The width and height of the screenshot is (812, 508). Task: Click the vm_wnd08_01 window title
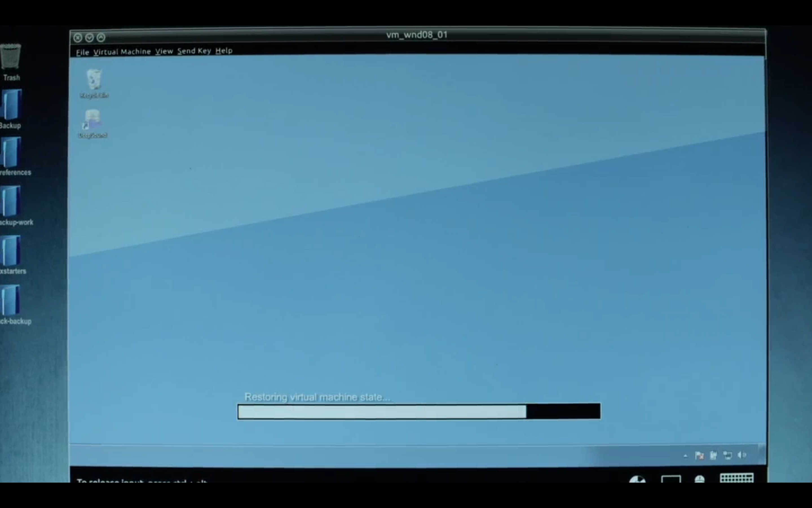pyautogui.click(x=417, y=35)
